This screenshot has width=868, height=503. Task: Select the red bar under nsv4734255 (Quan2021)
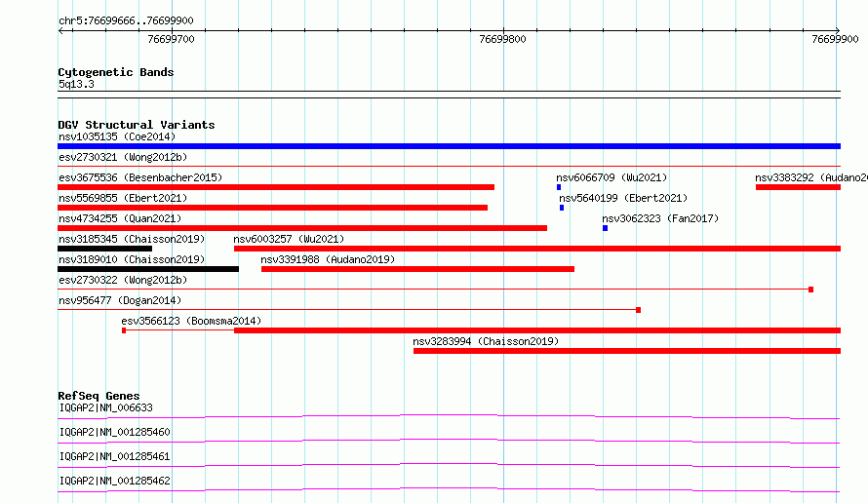[302, 228]
